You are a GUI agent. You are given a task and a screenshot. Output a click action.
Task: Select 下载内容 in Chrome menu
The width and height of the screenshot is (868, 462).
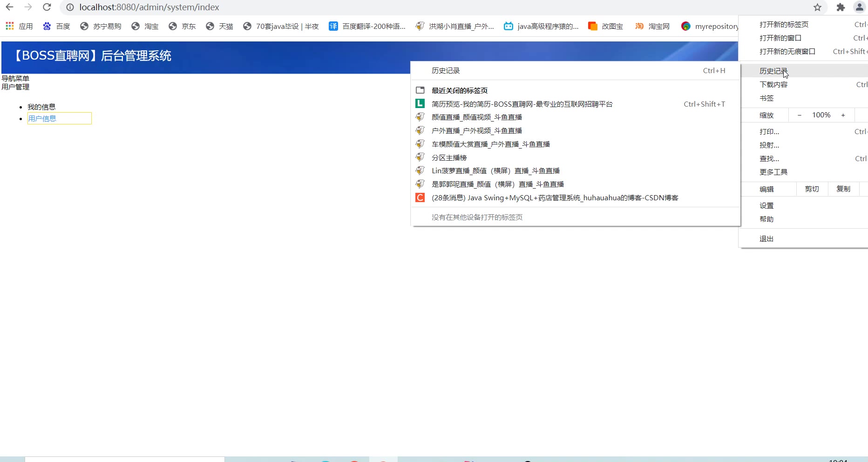tap(803, 84)
